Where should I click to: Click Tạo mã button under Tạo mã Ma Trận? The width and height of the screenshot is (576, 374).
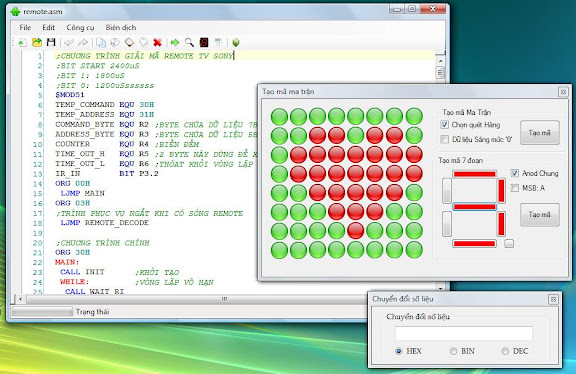pos(540,132)
